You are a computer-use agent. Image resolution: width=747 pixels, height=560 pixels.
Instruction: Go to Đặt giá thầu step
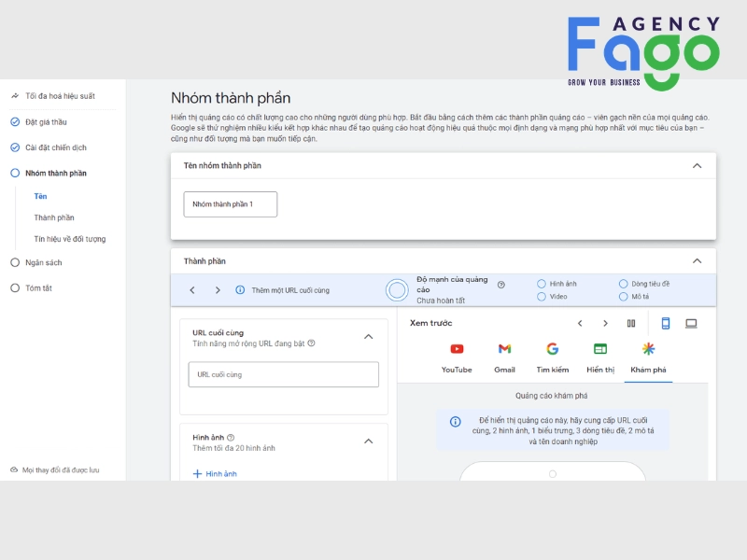click(x=46, y=122)
